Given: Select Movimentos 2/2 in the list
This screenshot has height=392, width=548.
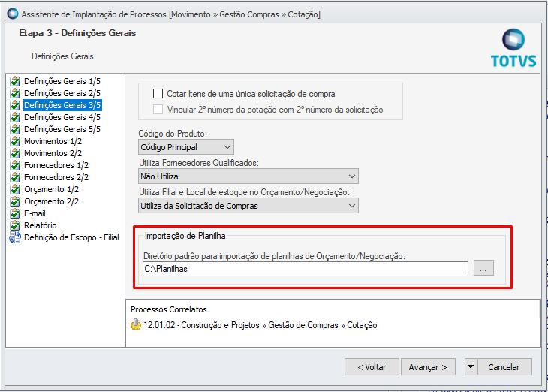Looking at the screenshot, I should pyautogui.click(x=53, y=153).
